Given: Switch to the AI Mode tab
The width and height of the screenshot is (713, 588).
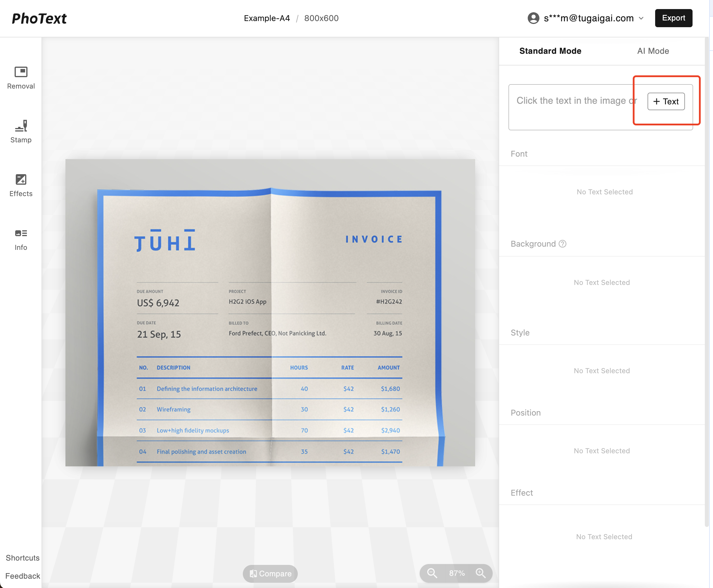Looking at the screenshot, I should (653, 51).
